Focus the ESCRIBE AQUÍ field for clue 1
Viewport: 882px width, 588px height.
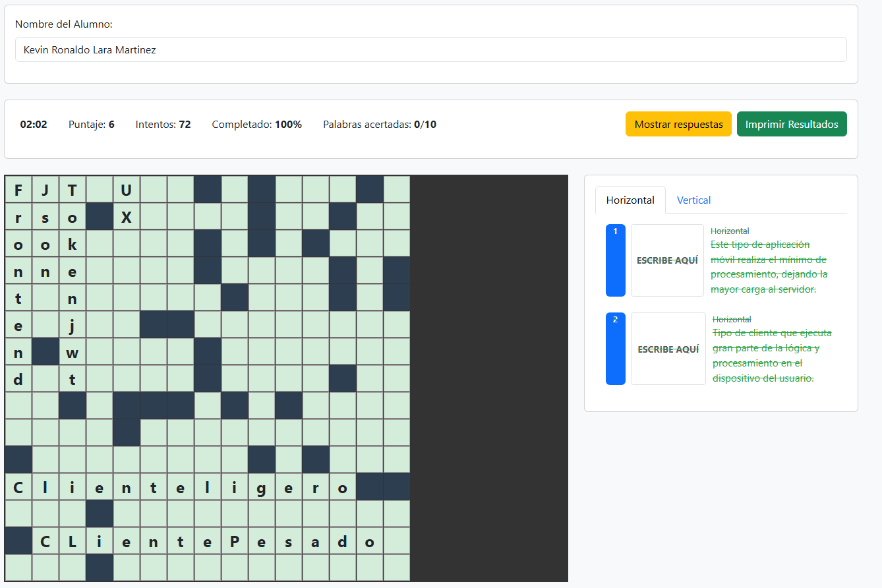click(667, 260)
